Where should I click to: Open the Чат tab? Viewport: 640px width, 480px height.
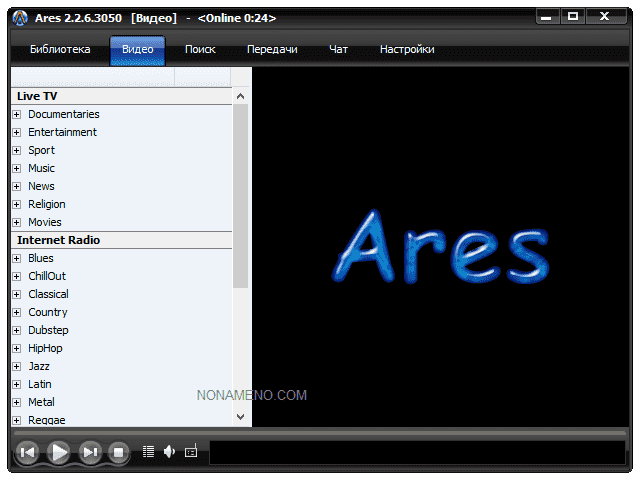click(x=338, y=50)
